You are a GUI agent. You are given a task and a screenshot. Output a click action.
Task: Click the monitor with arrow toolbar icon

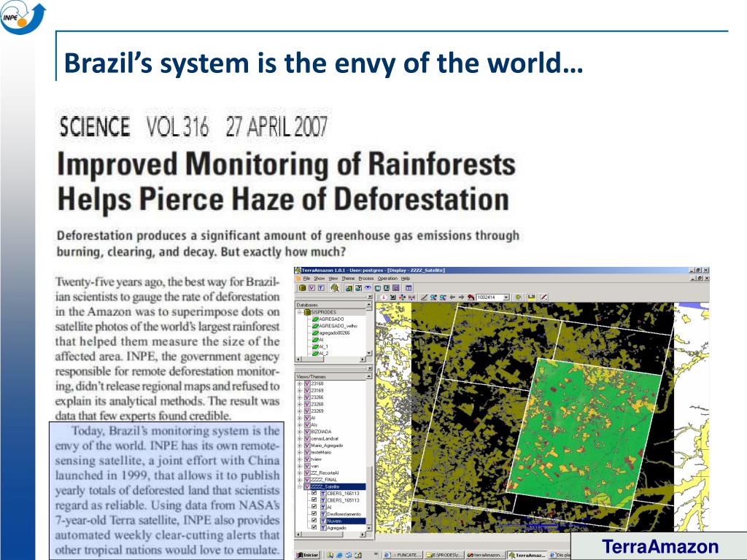[387, 288]
